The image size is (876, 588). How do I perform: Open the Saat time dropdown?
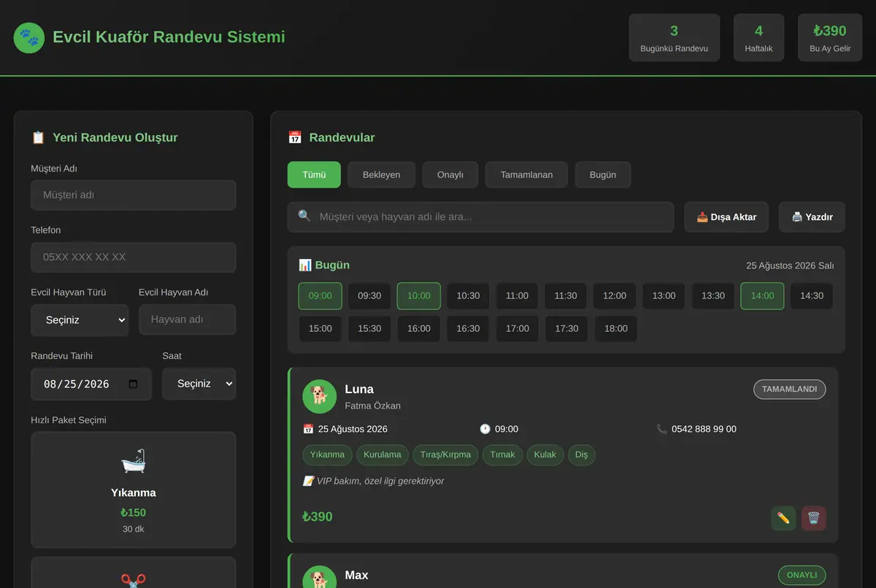click(x=199, y=384)
